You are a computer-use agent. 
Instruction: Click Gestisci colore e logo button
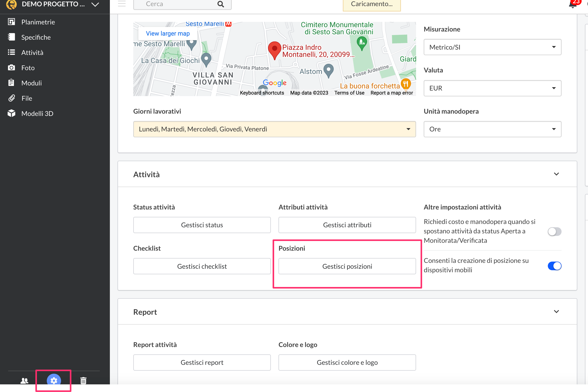347,363
